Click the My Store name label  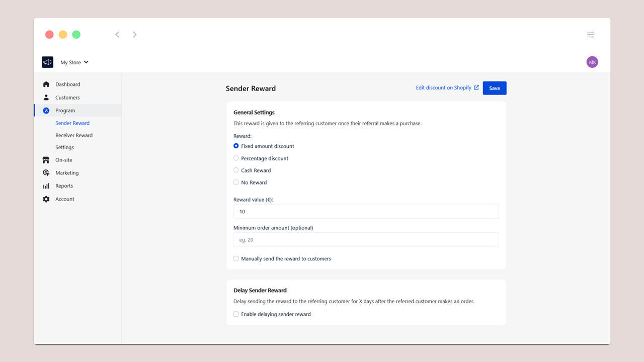[70, 63]
